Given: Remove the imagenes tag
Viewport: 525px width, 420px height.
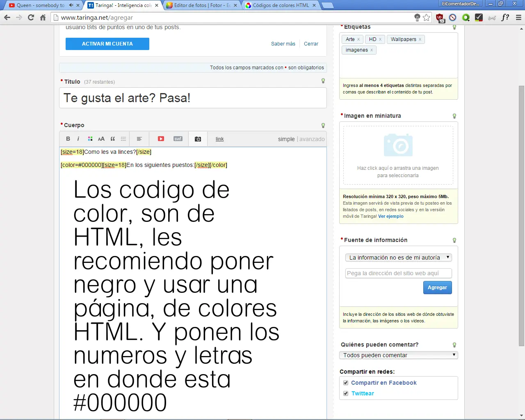Looking at the screenshot, I should pyautogui.click(x=372, y=50).
